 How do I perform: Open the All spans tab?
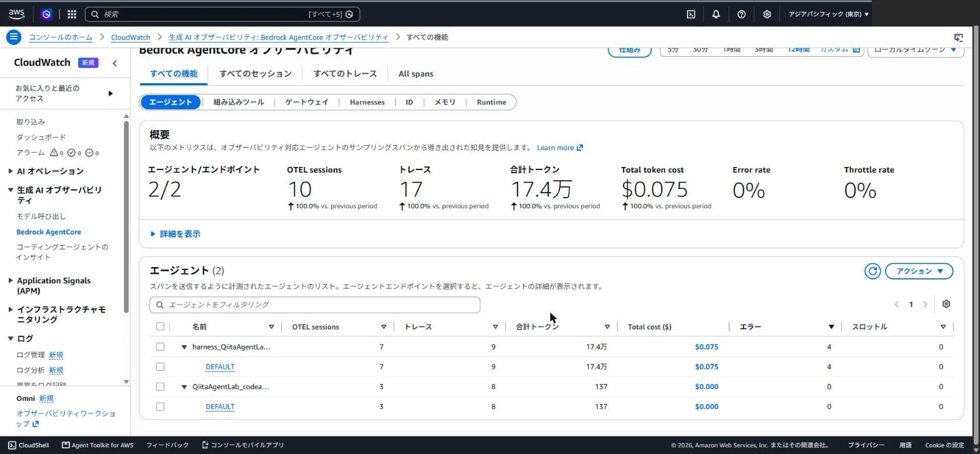[416, 74]
